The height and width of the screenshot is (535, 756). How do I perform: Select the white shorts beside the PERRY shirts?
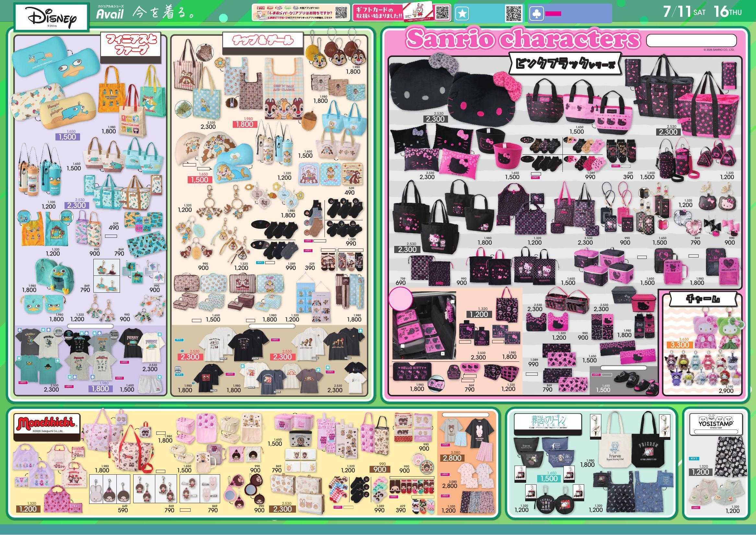point(150,384)
